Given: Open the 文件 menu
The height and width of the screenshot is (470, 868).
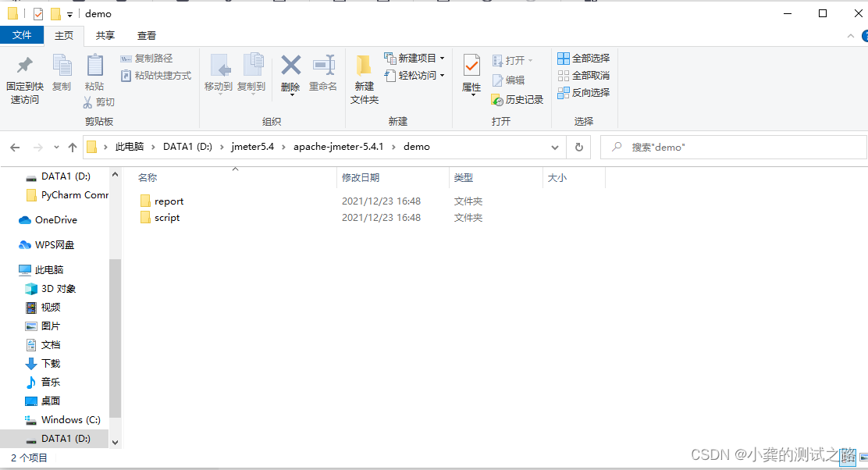Looking at the screenshot, I should [23, 35].
